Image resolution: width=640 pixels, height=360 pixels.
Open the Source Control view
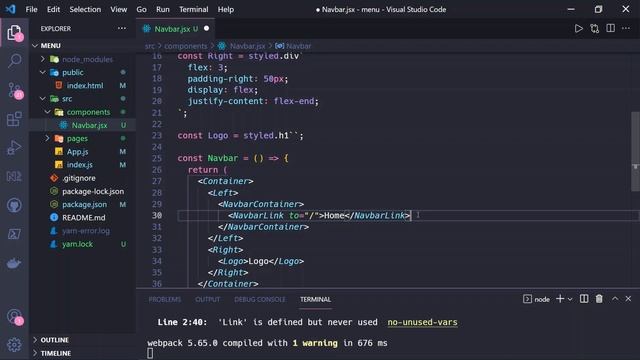[15, 90]
